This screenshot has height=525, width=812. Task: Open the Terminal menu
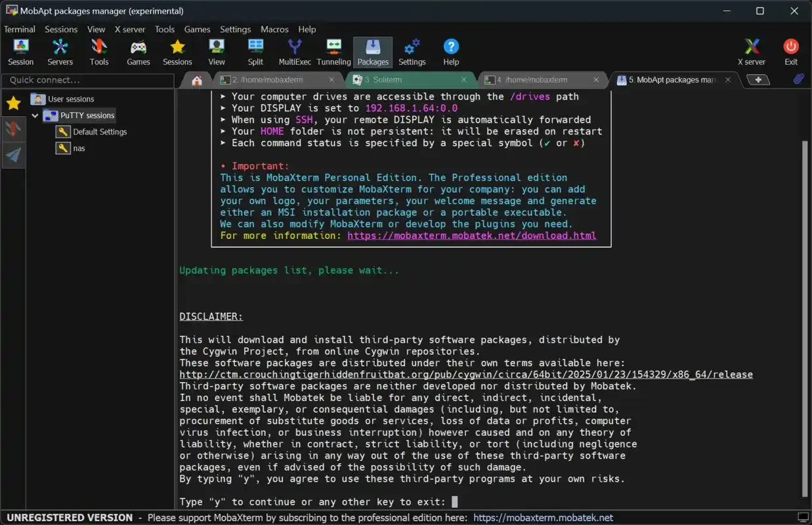(x=20, y=29)
